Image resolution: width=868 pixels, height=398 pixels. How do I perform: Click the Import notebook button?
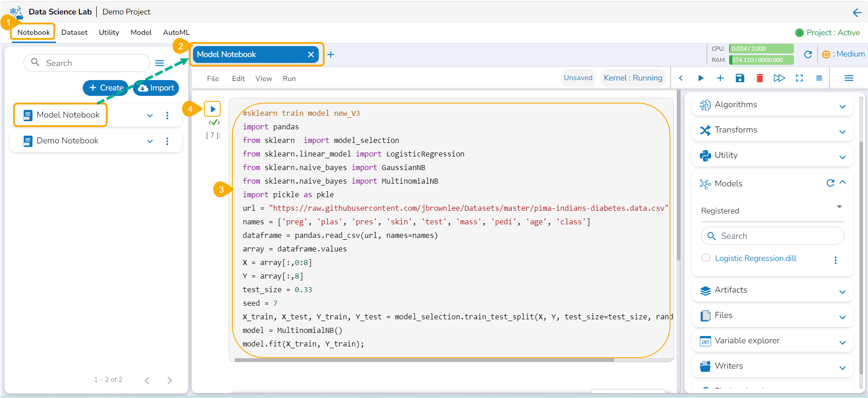point(156,88)
